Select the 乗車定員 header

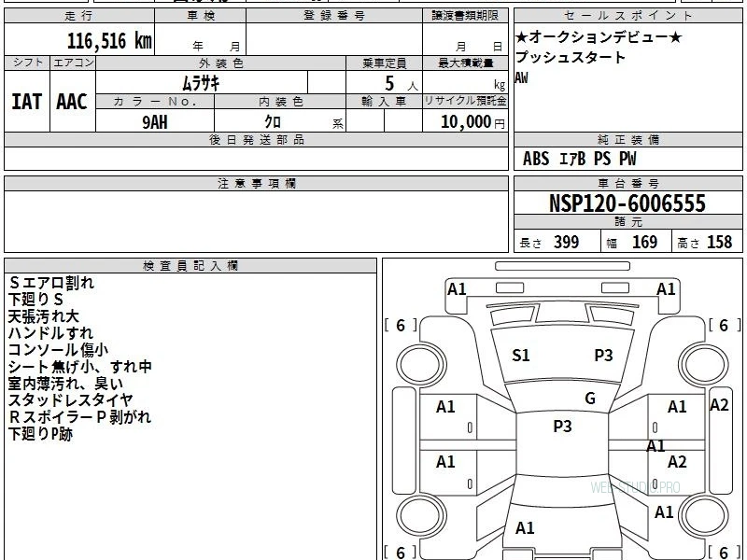pyautogui.click(x=384, y=63)
